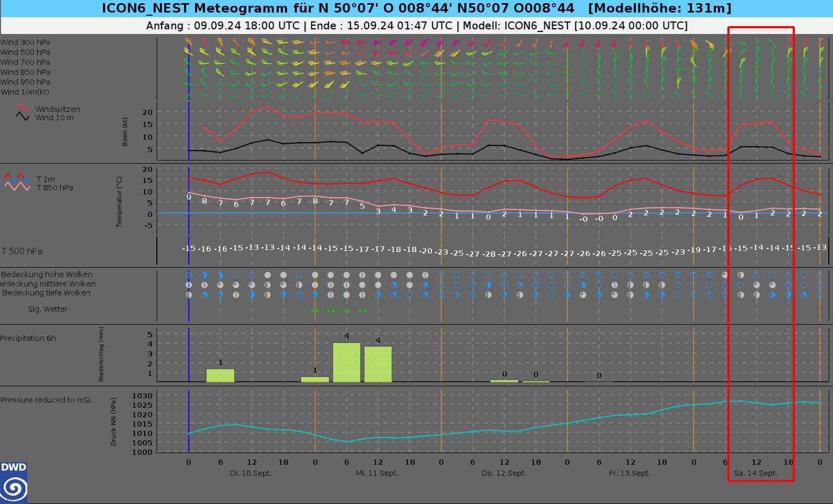Click the Precipitation 6h label
Image resolution: width=833 pixels, height=504 pixels.
pyautogui.click(x=28, y=338)
